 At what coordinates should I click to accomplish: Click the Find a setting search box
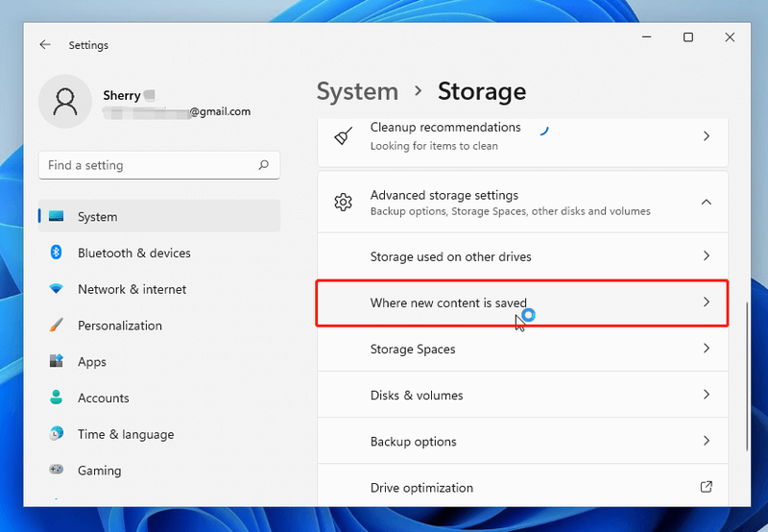159,165
